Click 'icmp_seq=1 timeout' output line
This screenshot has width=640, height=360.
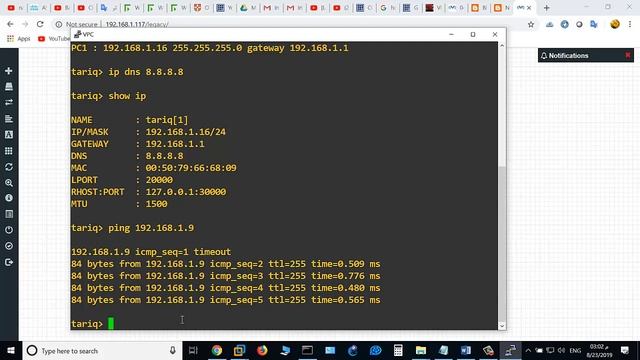(151, 252)
